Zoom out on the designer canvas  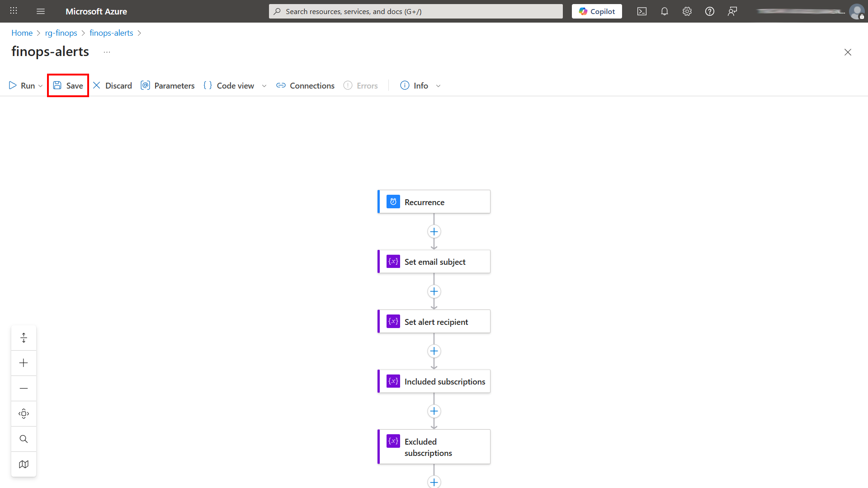click(x=24, y=388)
